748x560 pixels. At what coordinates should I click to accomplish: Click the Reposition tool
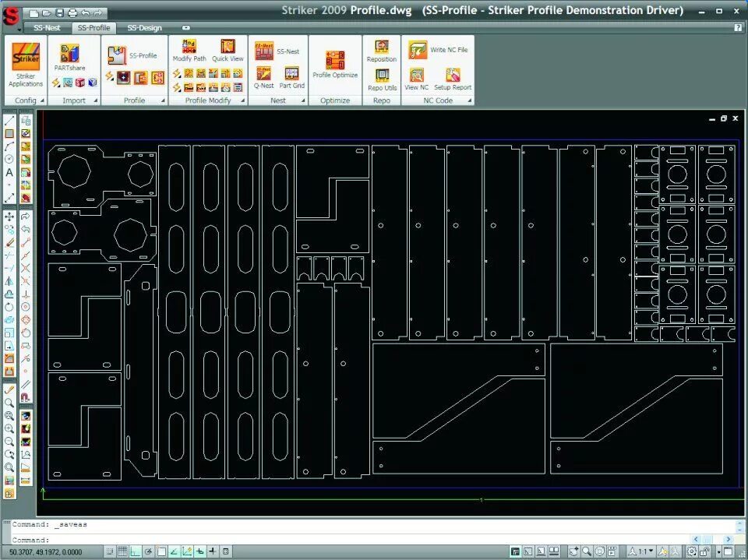(x=382, y=51)
